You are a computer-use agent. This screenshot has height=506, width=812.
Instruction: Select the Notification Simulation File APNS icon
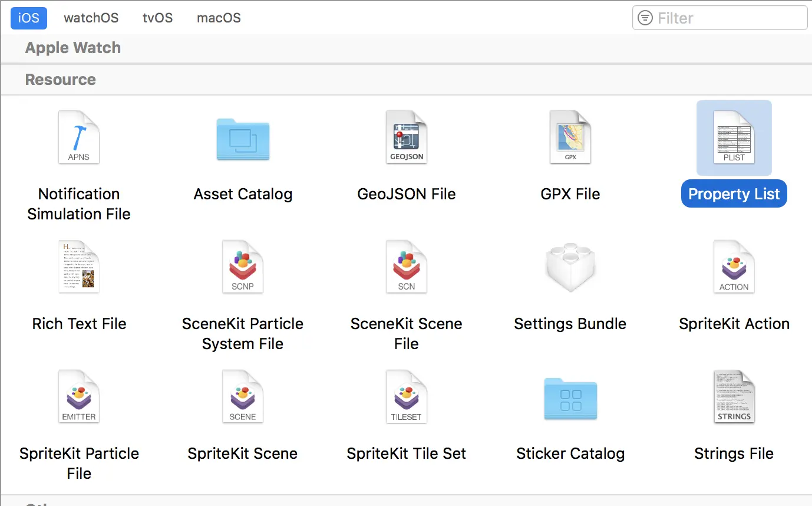(79, 138)
